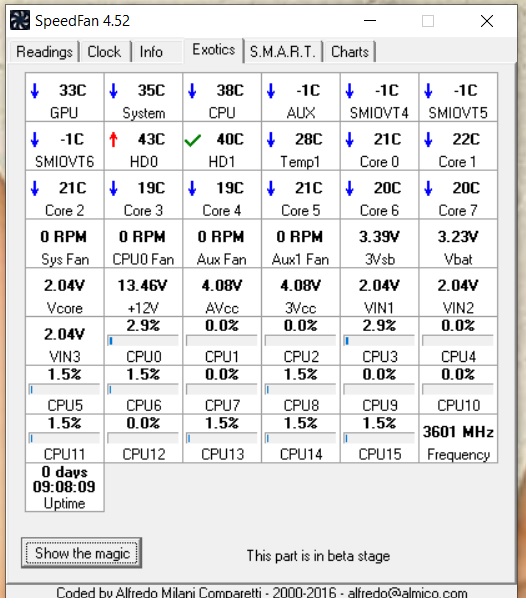Click the CPU1 0.0% usage cell
This screenshot has width=526, height=604.
(x=222, y=341)
